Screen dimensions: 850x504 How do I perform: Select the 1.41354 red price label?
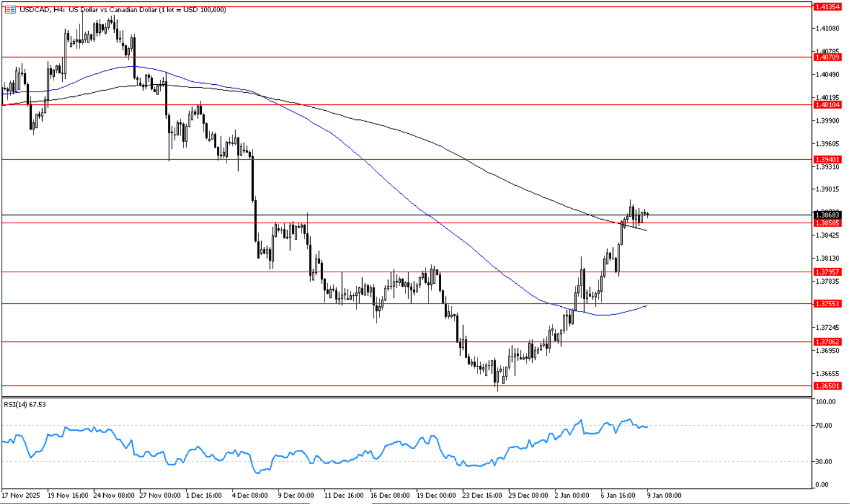coord(827,7)
